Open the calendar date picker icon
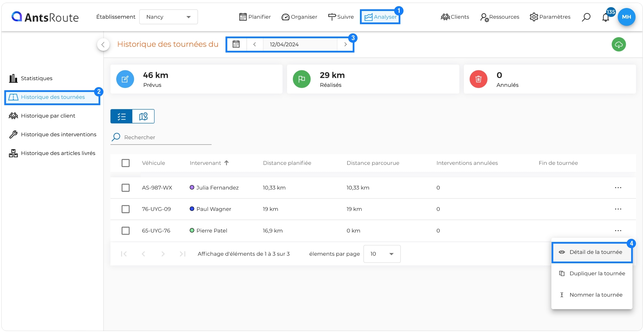 pos(236,44)
